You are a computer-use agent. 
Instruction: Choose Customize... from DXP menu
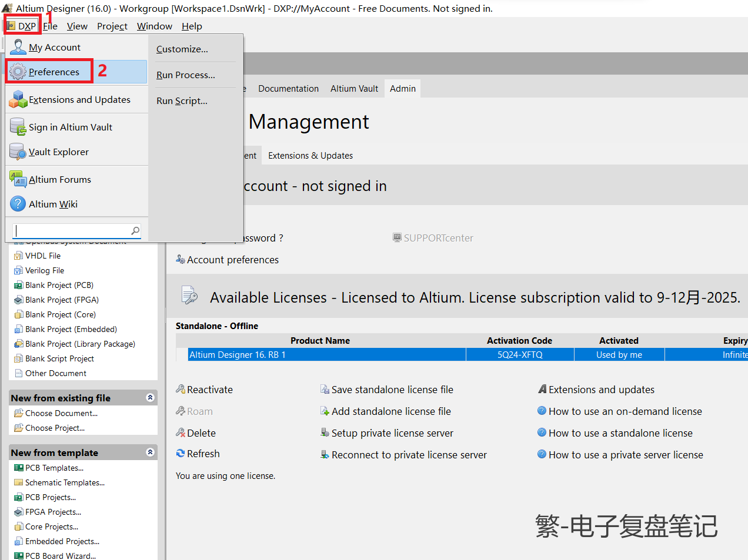point(182,49)
